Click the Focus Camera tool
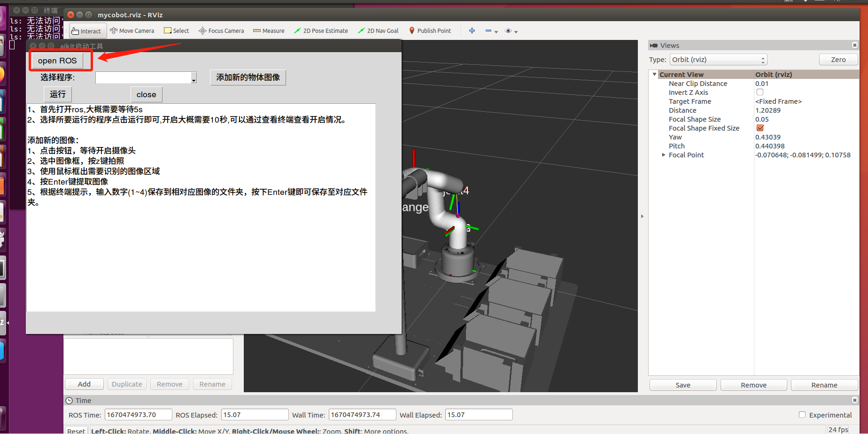Image resolution: width=868 pixels, height=434 pixels. [x=221, y=31]
